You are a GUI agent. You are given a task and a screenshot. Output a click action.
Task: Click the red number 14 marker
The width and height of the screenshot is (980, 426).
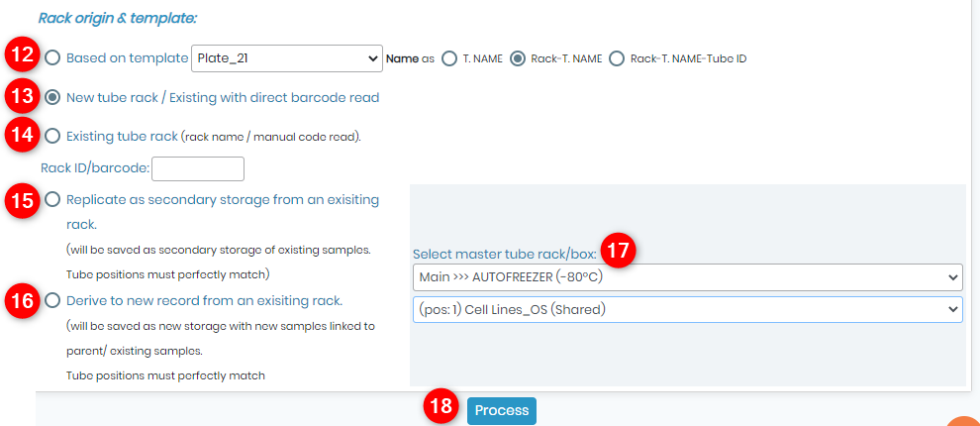click(23, 136)
